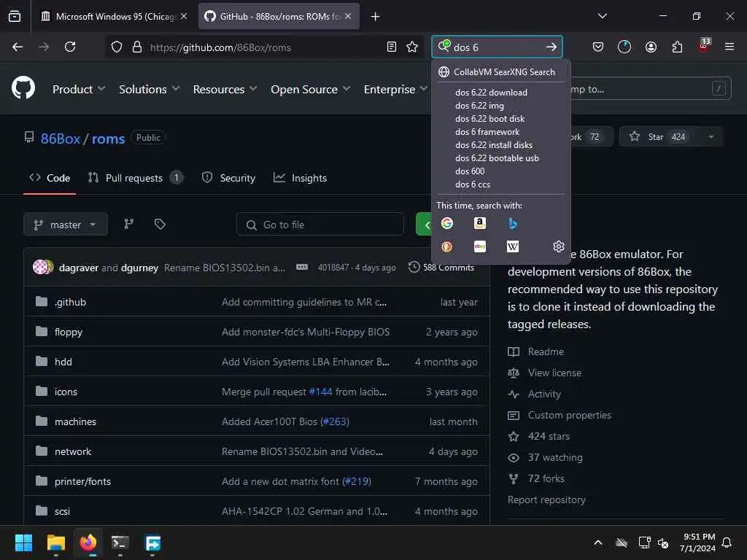
Task: Search with Google this time
Action: pyautogui.click(x=447, y=223)
